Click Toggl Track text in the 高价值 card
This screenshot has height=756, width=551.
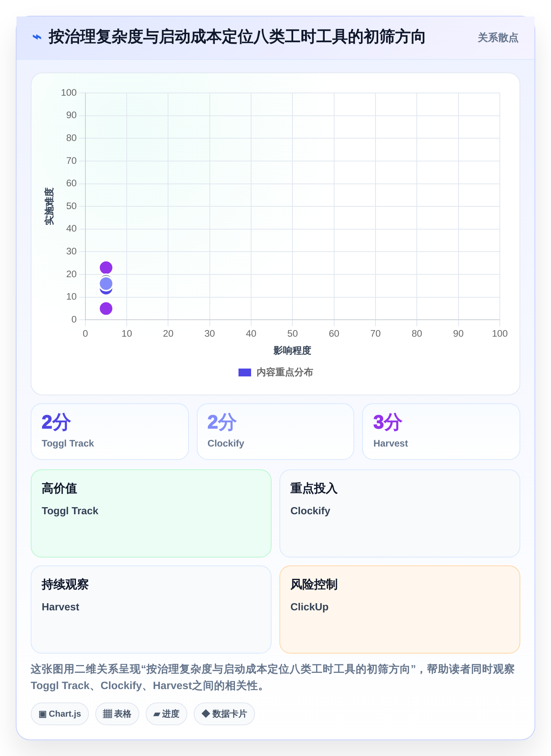[x=70, y=511]
